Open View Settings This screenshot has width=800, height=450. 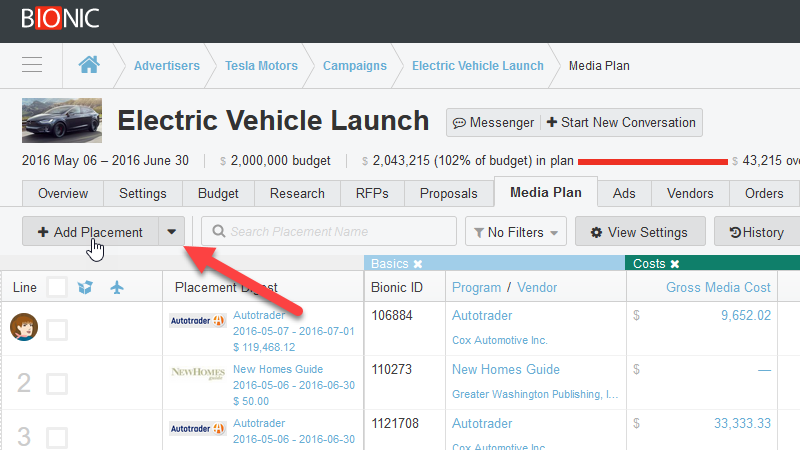(x=640, y=232)
